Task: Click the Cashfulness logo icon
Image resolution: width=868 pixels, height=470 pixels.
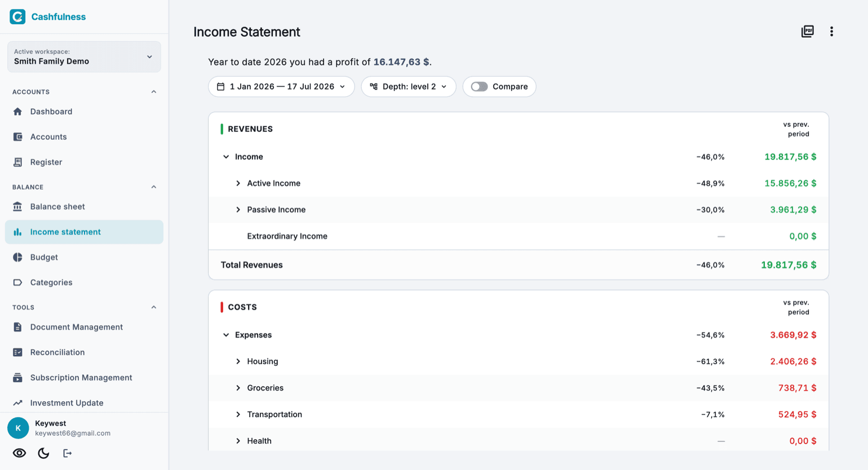Action: pos(17,17)
